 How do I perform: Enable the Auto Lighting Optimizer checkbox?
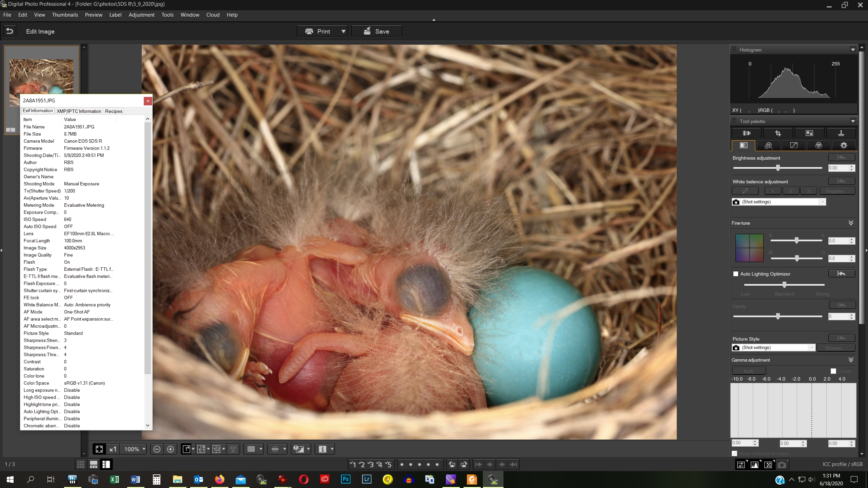(x=736, y=274)
